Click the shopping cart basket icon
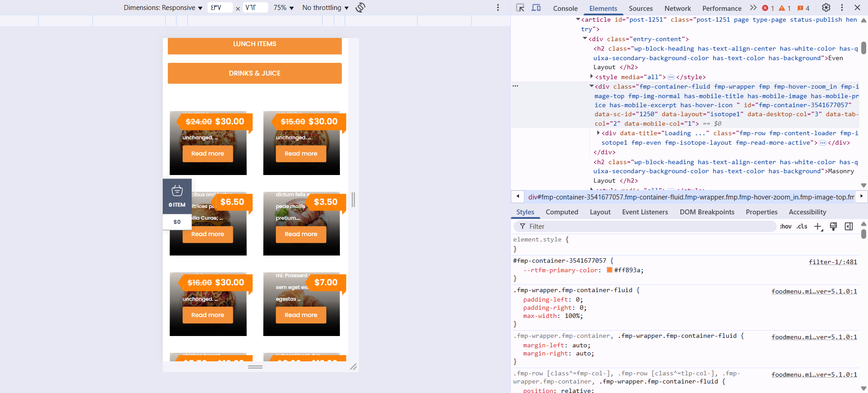Screen dimensions: 868x393 177,191
